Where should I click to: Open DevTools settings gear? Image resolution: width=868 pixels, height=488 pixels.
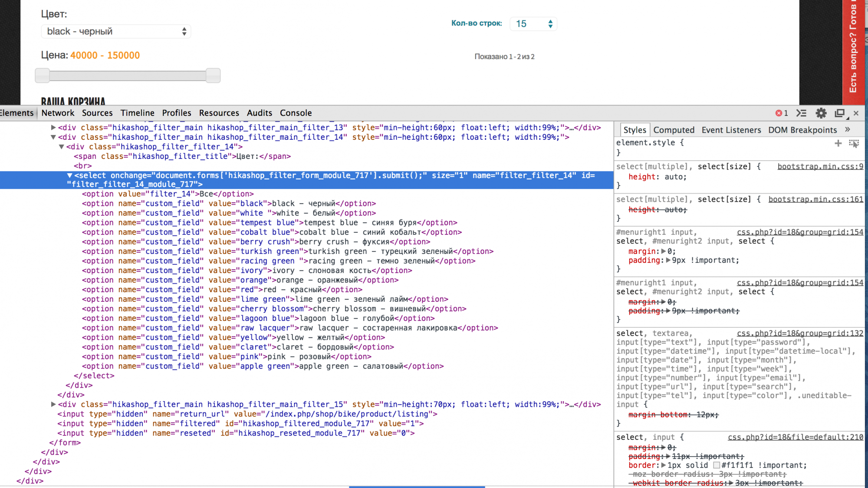[x=821, y=113]
